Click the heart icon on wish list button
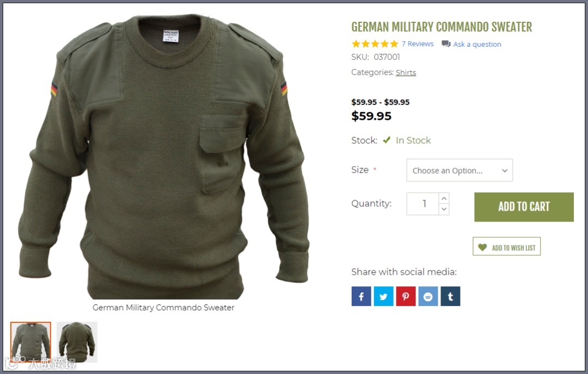Image resolution: width=588 pixels, height=374 pixels. 482,247
